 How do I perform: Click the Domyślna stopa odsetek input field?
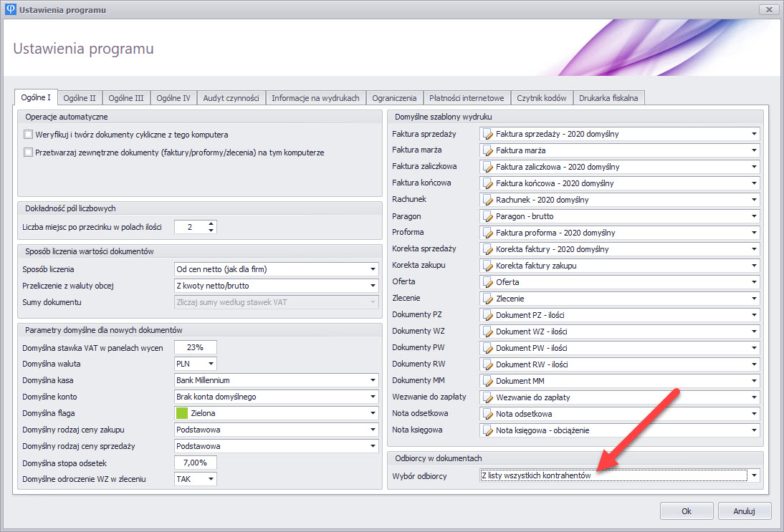point(196,463)
